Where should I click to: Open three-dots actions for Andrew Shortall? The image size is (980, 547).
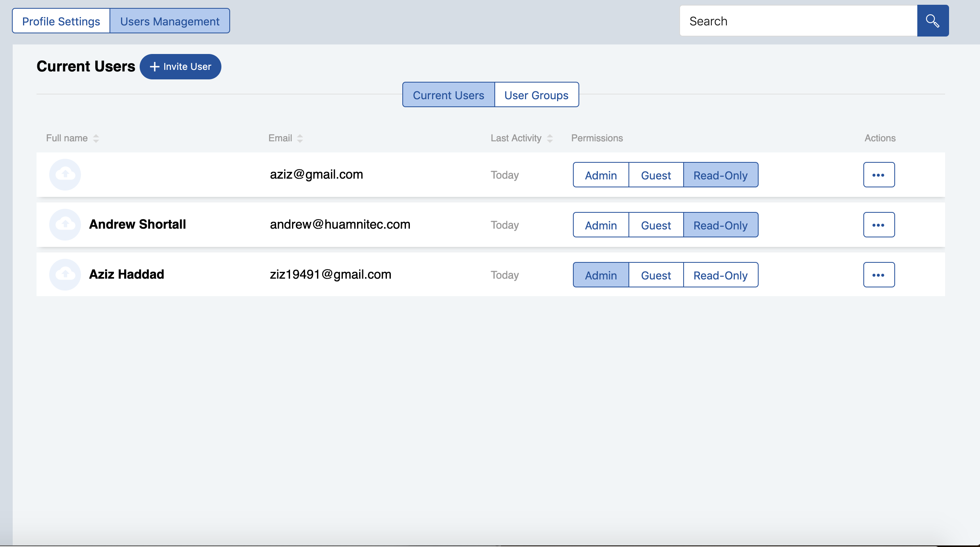(x=878, y=225)
